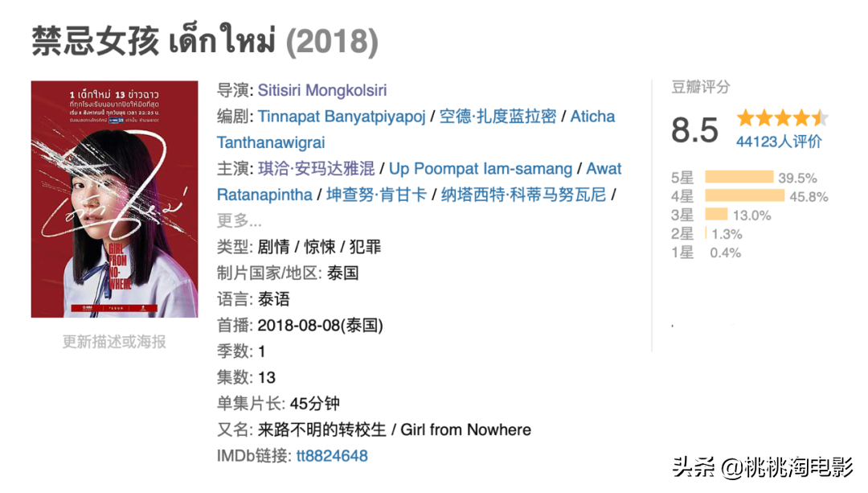Screen dimensions: 868x493
Task: Click the 3星 rating bar
Action: (716, 215)
